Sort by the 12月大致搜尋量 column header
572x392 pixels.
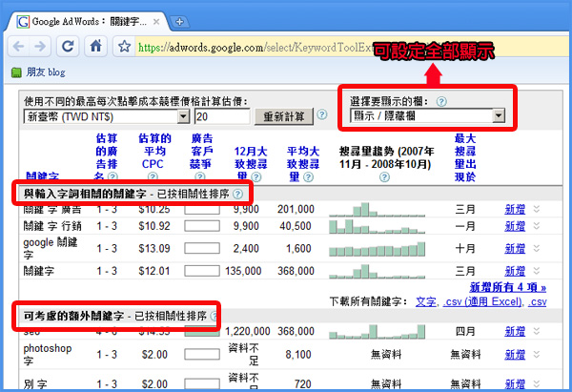251,163
